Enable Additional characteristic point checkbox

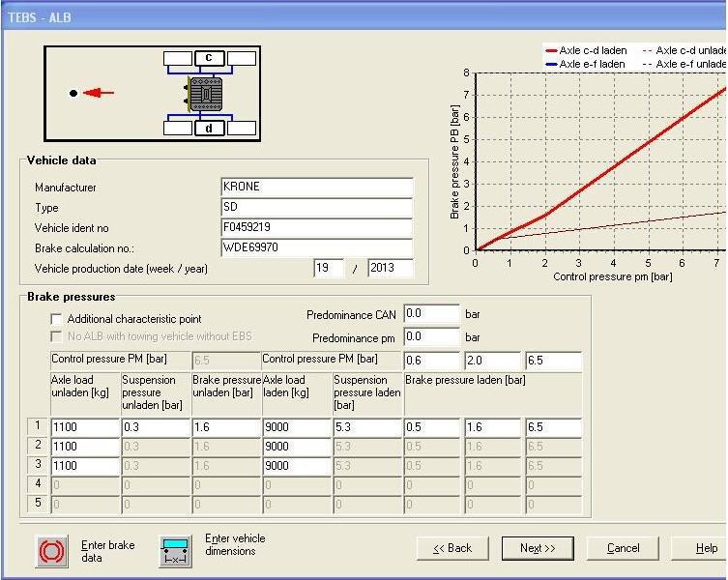56,319
